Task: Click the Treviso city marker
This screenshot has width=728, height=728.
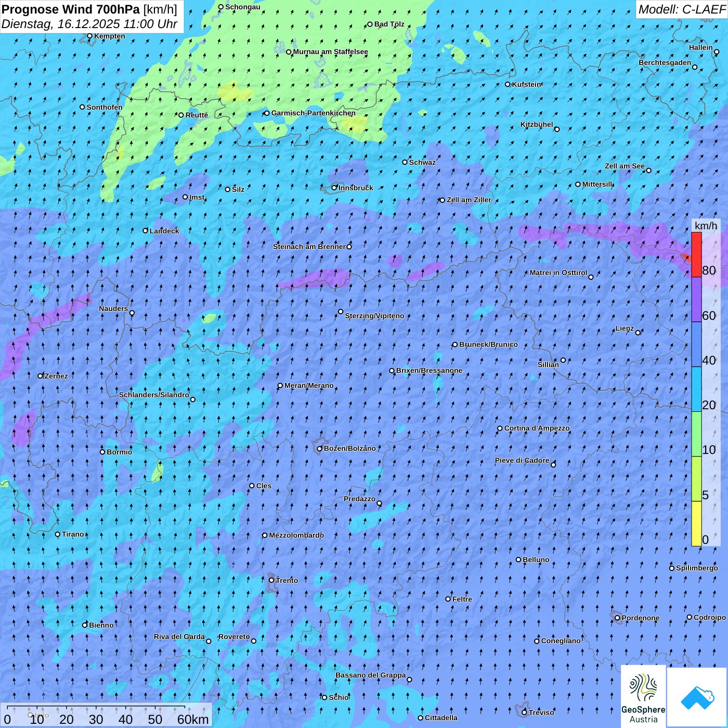Action: pyautogui.click(x=524, y=712)
